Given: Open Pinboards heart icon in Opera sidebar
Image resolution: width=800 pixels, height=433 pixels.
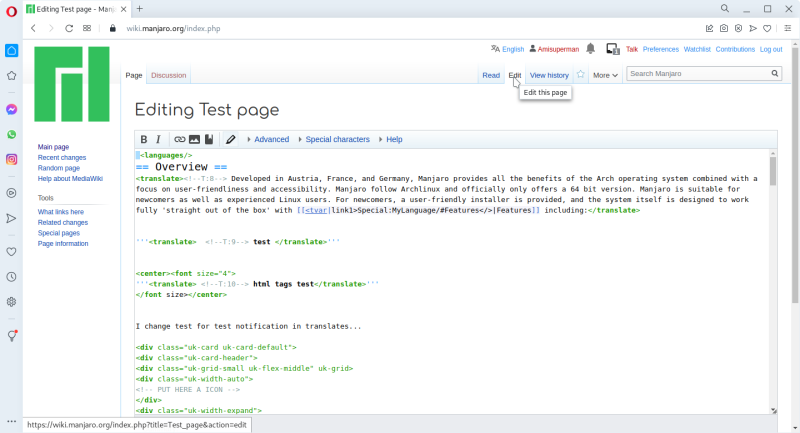Looking at the screenshot, I should click(11, 251).
